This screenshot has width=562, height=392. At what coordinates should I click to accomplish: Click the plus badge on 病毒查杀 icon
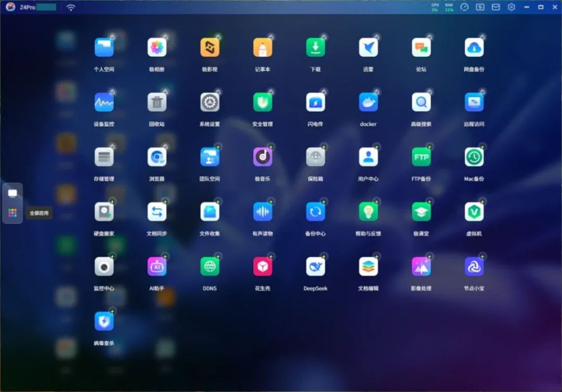click(112, 311)
